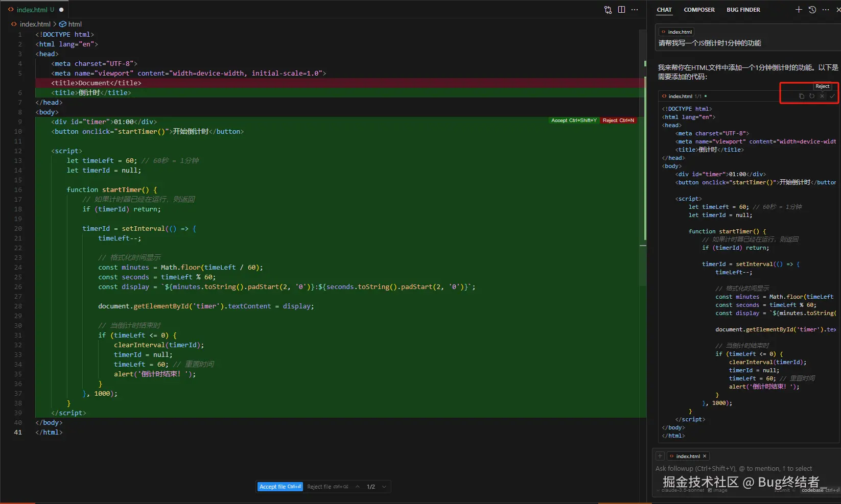Click the blue Accept file button

280,487
